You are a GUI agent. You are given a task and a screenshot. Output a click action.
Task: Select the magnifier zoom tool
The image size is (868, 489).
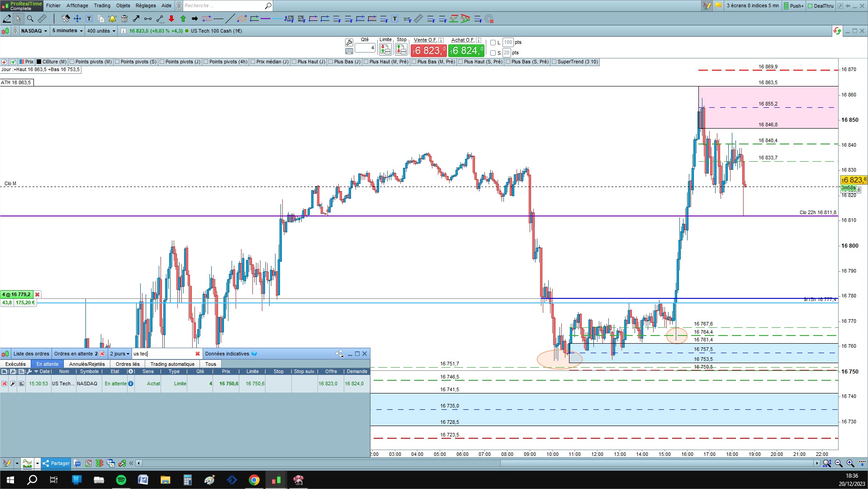point(30,19)
